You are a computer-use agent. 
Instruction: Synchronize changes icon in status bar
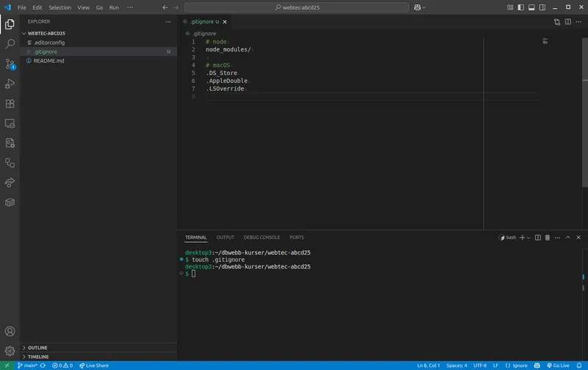43,366
